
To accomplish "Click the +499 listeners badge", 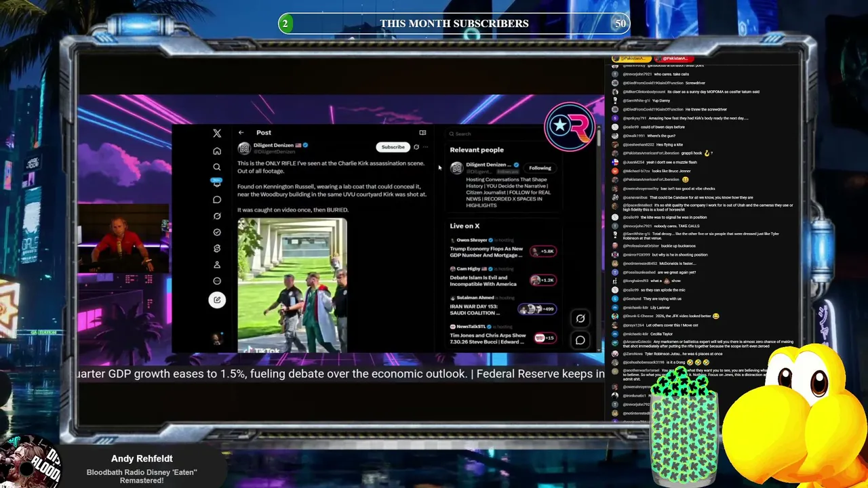I will [x=538, y=309].
